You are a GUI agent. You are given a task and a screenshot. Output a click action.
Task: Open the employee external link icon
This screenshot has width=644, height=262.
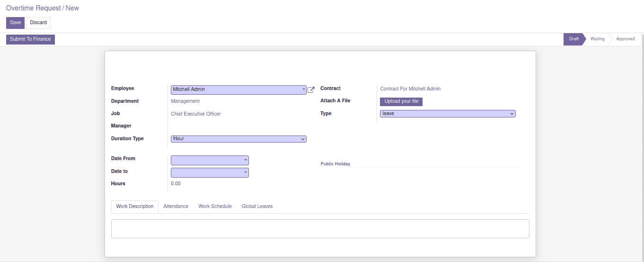311,90
